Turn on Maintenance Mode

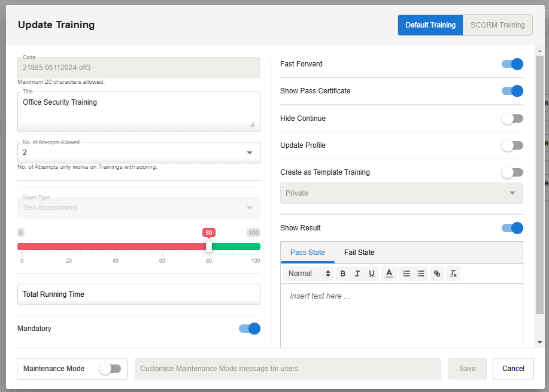110,369
